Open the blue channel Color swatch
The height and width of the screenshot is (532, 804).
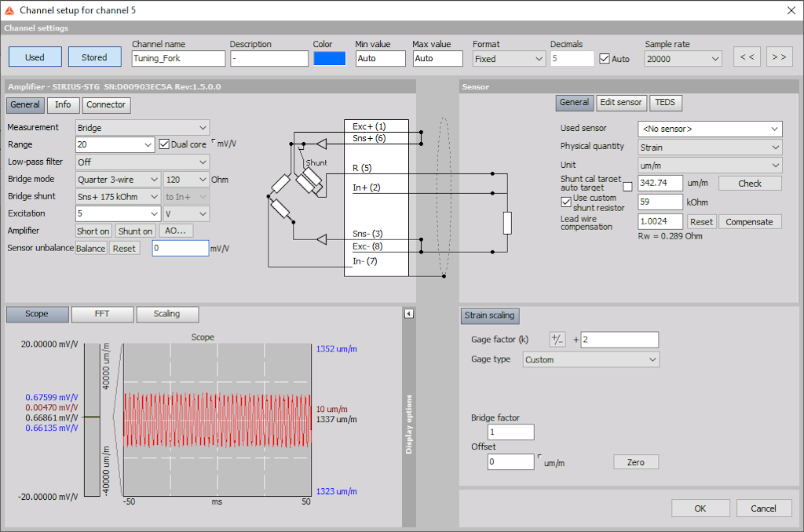coord(330,59)
